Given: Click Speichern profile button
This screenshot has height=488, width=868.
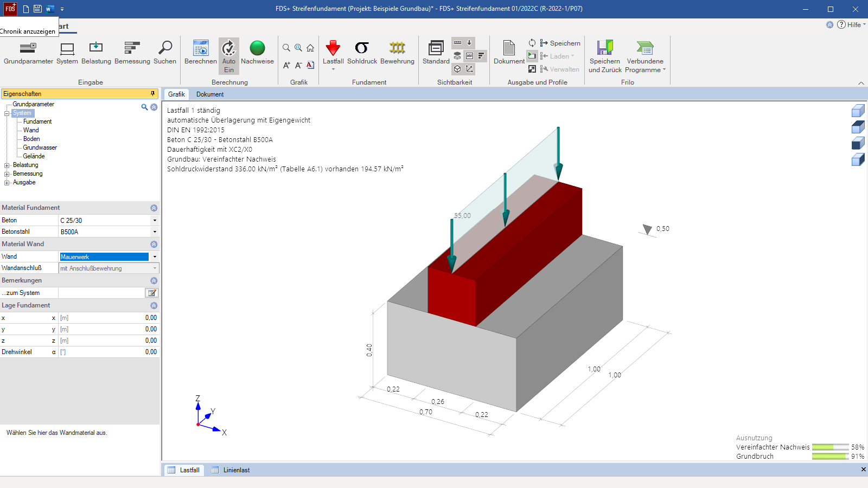Looking at the screenshot, I should [x=560, y=43].
